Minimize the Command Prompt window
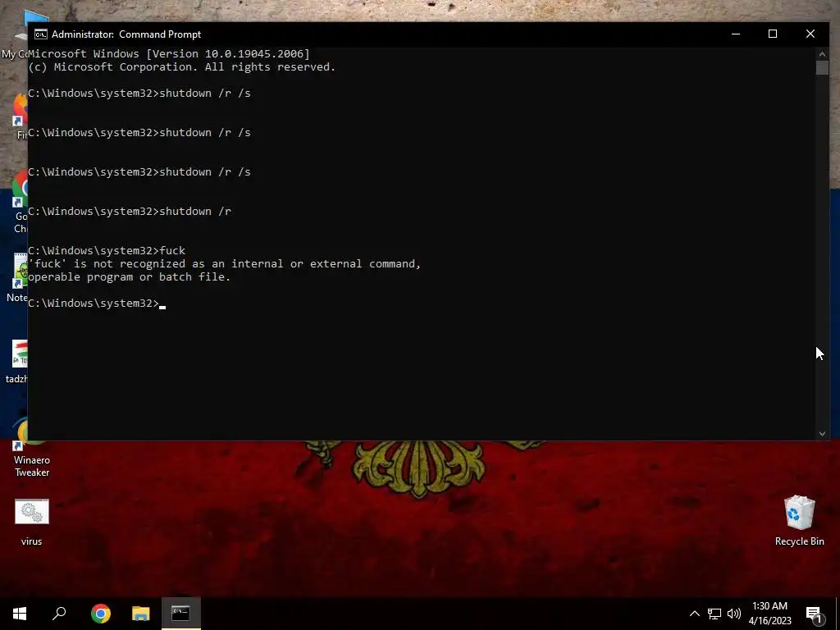Image resolution: width=840 pixels, height=630 pixels. point(736,34)
